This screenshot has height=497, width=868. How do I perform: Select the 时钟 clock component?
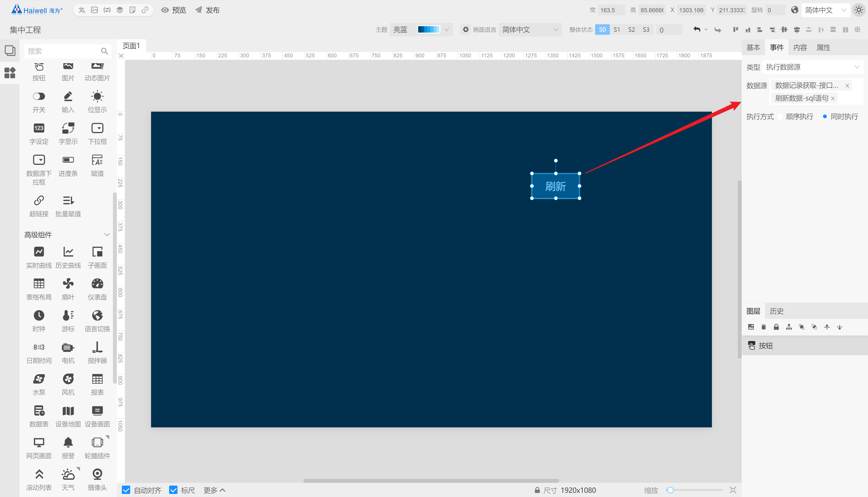[39, 320]
